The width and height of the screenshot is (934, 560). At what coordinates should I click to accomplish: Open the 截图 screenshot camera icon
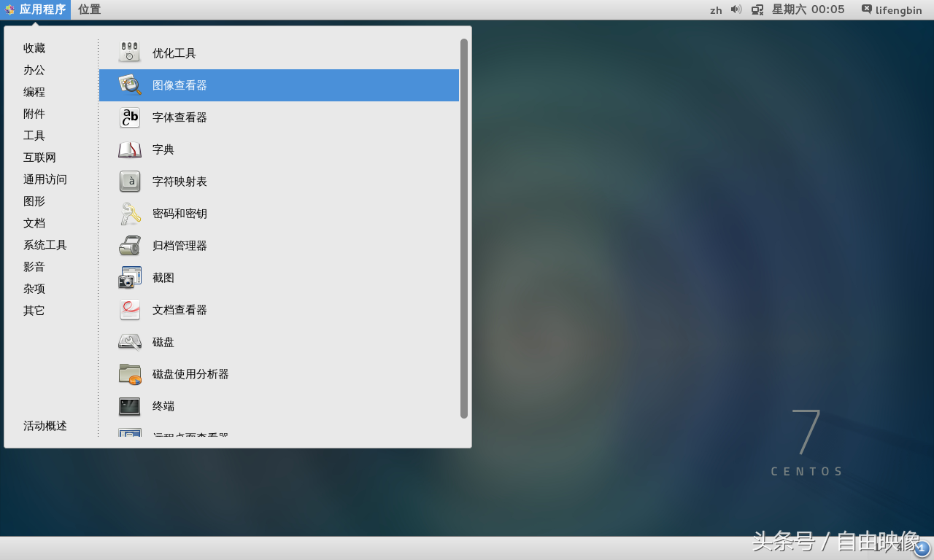(x=130, y=278)
